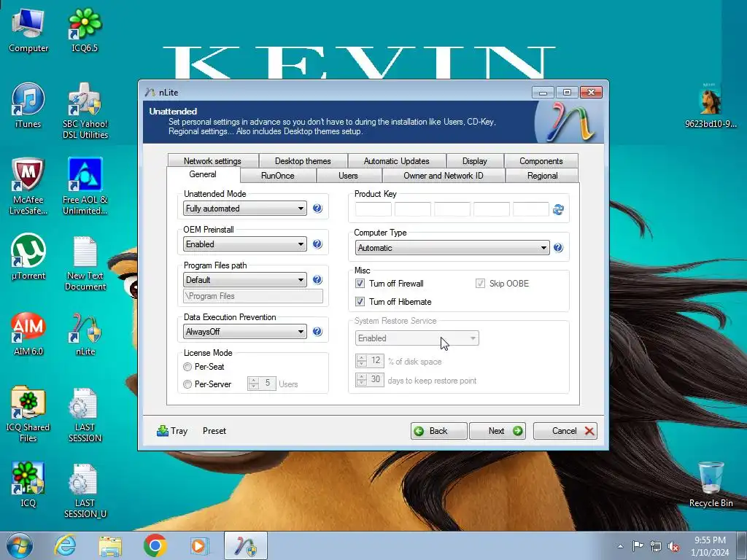Launch Internet Explorer from taskbar
The height and width of the screenshot is (560, 747).
(65, 545)
